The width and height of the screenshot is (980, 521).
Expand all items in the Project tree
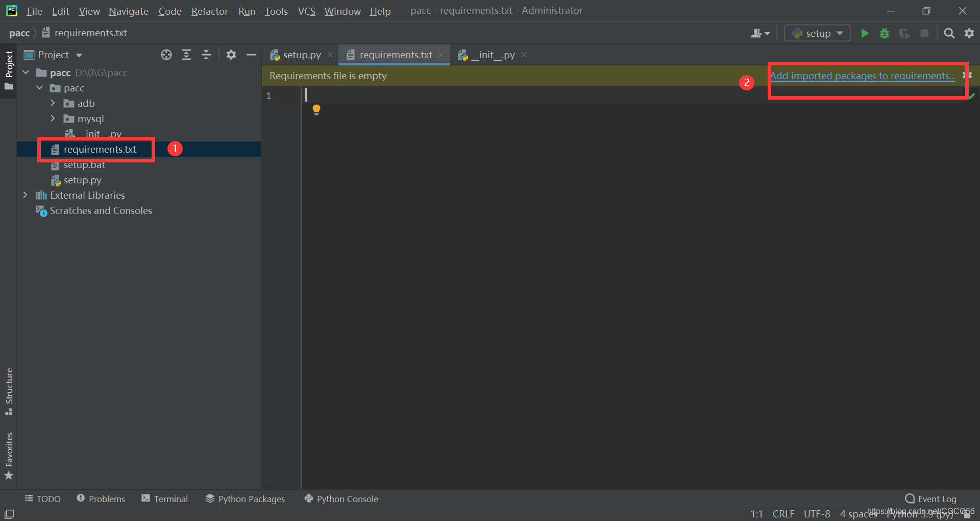[186, 55]
